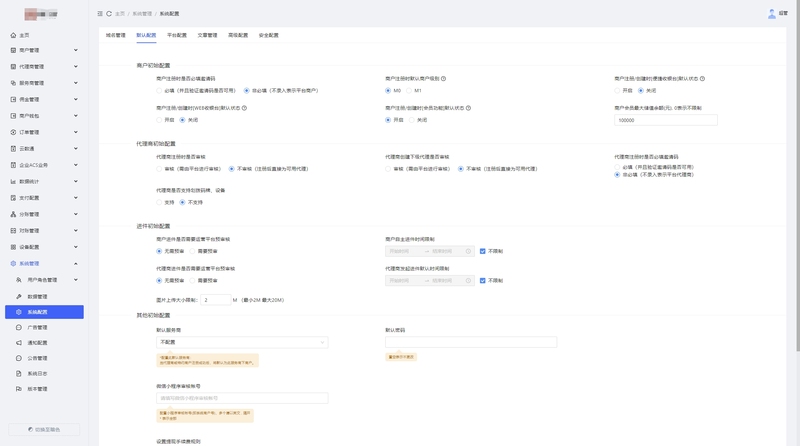Click the 公告管理 sidebar icon
The image size is (800, 446).
(19, 358)
